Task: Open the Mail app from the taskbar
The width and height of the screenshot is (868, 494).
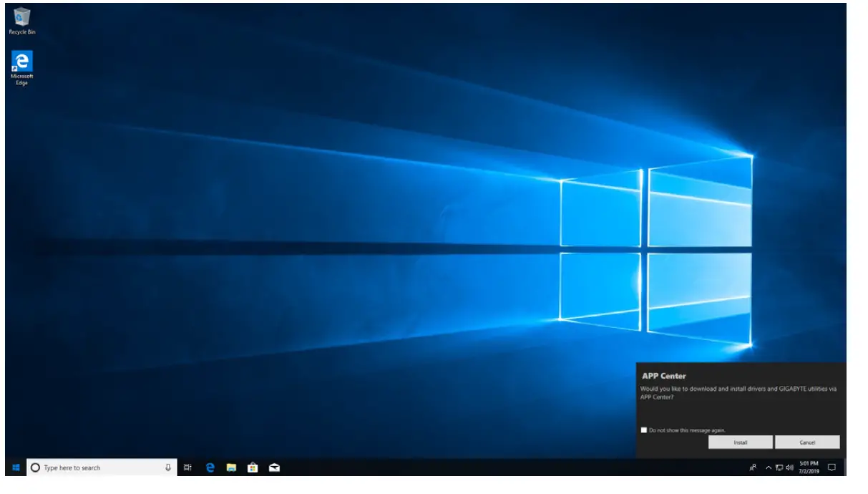Action: click(274, 468)
